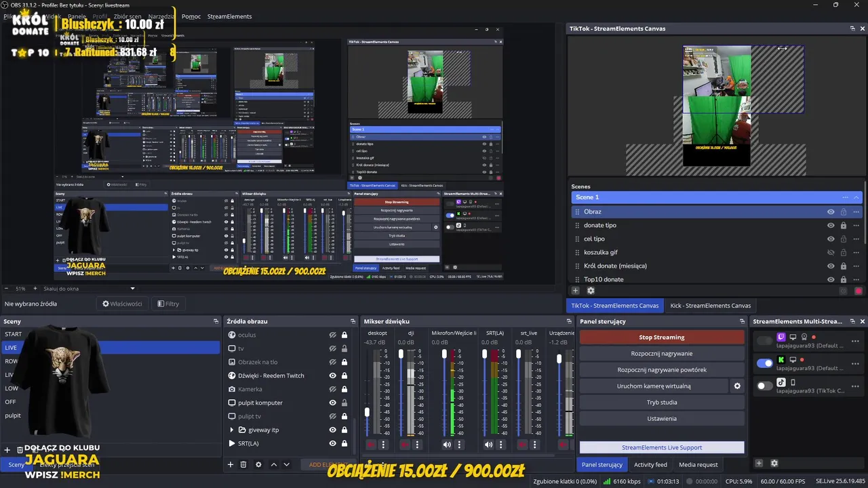Select the Obrazek na tło source row
The width and height of the screenshot is (868, 488).
291,362
